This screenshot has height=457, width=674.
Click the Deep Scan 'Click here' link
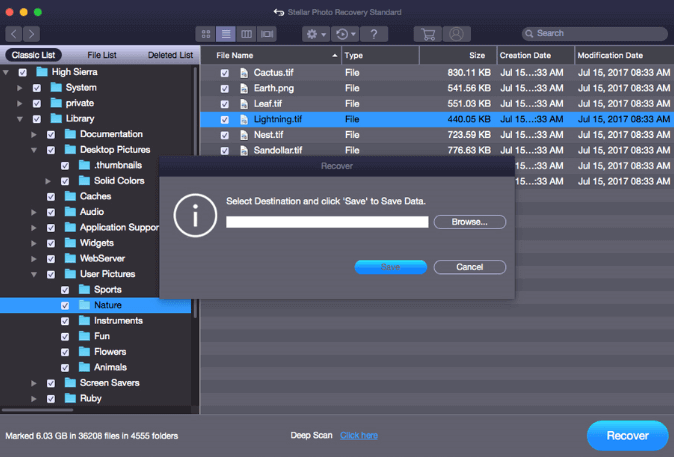(359, 435)
